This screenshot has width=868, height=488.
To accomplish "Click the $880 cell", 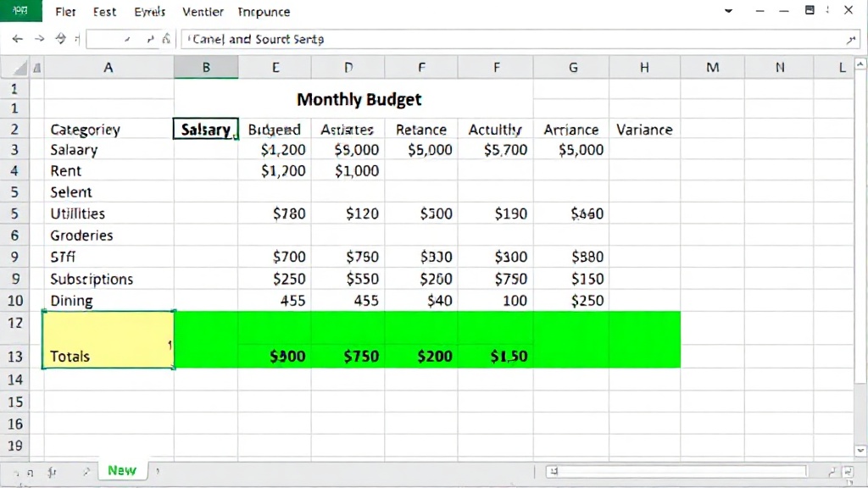I will [571, 257].
